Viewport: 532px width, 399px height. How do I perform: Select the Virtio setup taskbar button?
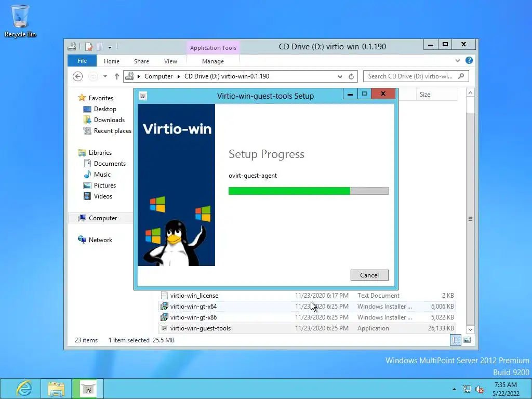pyautogui.click(x=88, y=389)
